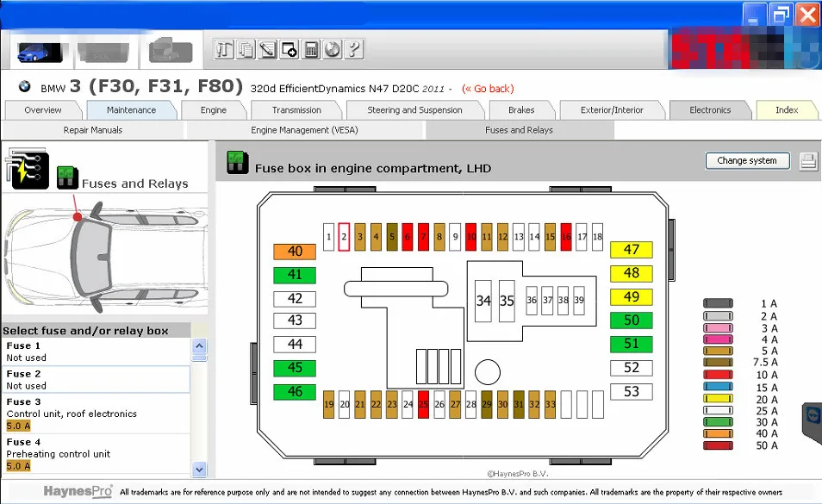Select Fuse 3 Control unit roof electronics
822x504 pixels.
97,414
